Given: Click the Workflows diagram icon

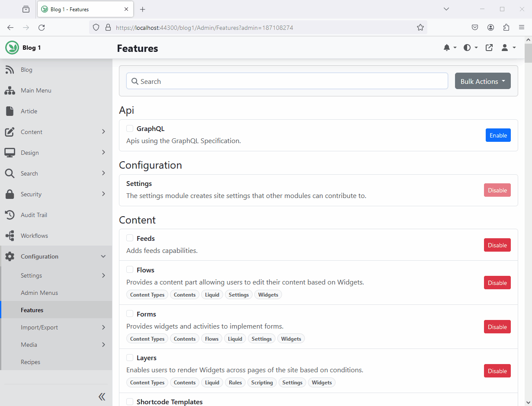Looking at the screenshot, I should tap(10, 236).
